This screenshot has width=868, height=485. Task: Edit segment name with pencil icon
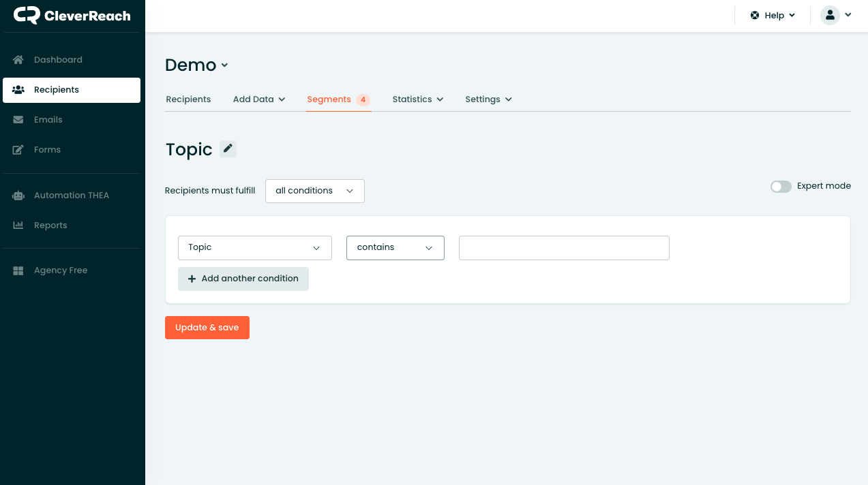(x=228, y=148)
